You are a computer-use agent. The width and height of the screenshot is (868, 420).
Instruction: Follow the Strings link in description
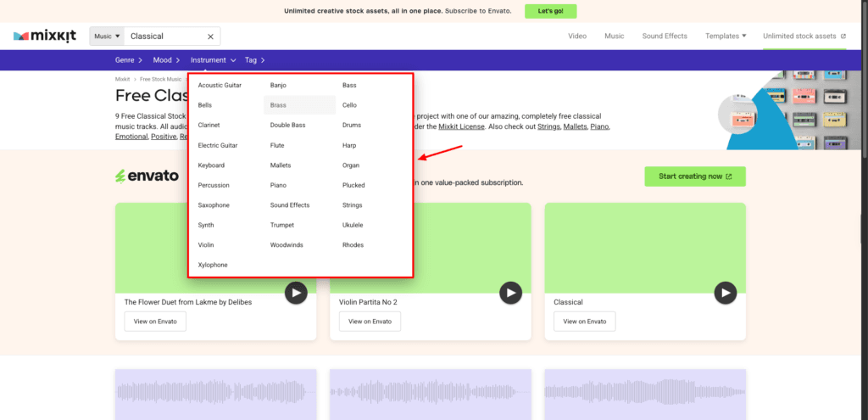tap(548, 127)
